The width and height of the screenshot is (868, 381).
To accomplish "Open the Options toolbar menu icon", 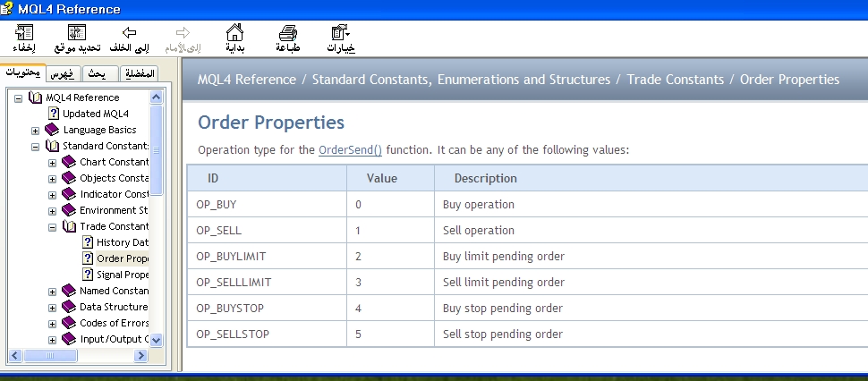I will [x=341, y=32].
